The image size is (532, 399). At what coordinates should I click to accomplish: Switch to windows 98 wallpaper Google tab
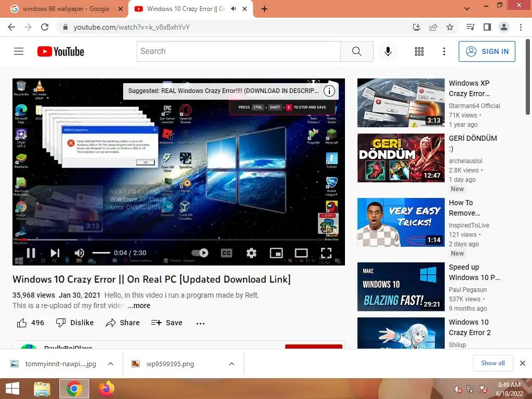[66, 9]
